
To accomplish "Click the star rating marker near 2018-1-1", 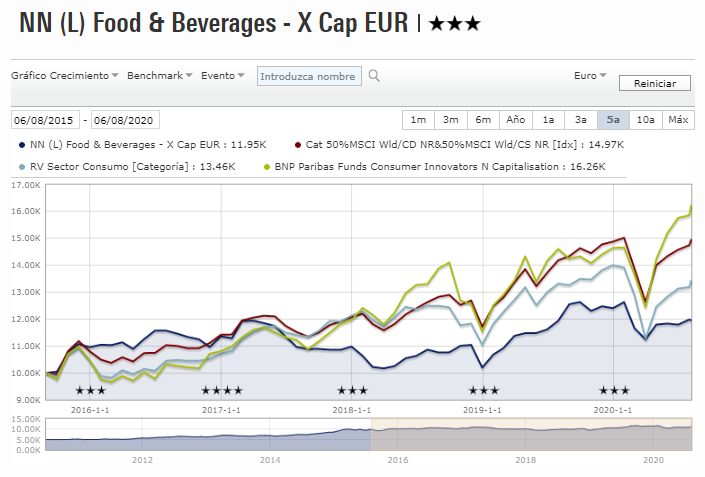I will coord(352,390).
